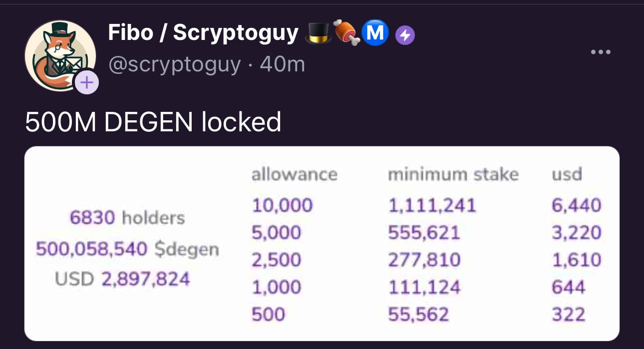Open the 40m timestamp permalink
The width and height of the screenshot is (644, 349).
[x=283, y=64]
